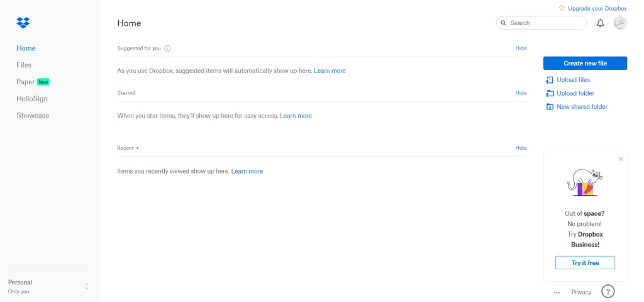Hide the Recent section
The height and width of the screenshot is (302, 644).
pos(521,148)
